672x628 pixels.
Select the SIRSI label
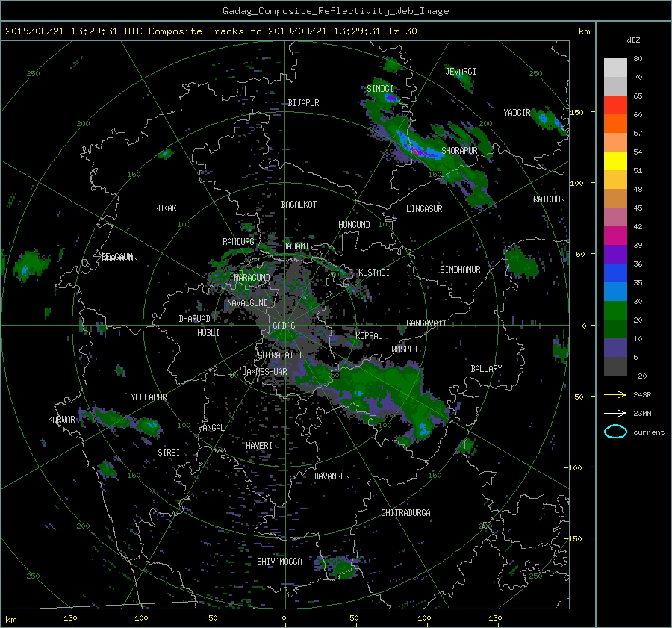tap(169, 453)
